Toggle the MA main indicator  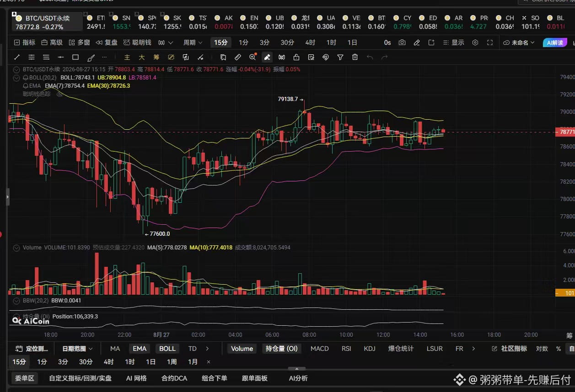115,349
